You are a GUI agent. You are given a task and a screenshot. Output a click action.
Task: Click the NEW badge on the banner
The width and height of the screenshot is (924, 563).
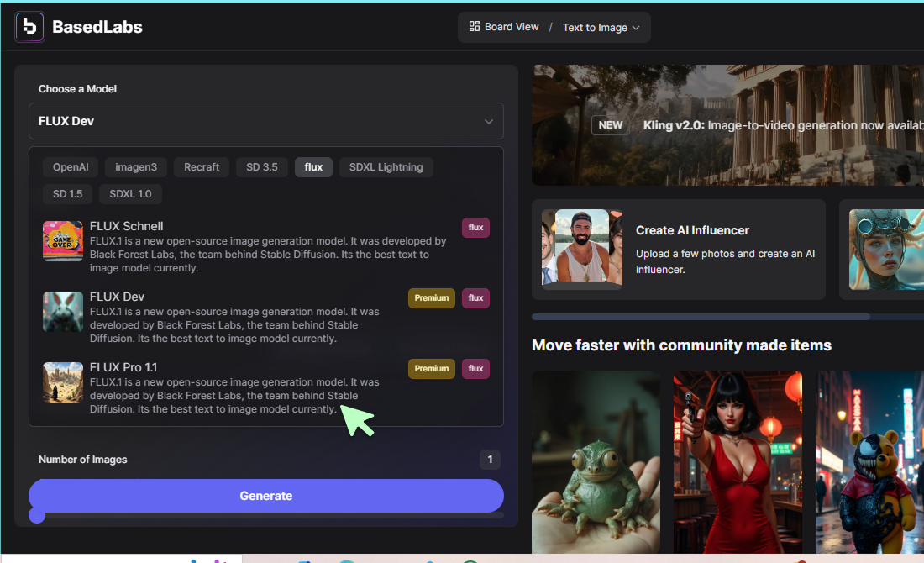click(x=611, y=125)
